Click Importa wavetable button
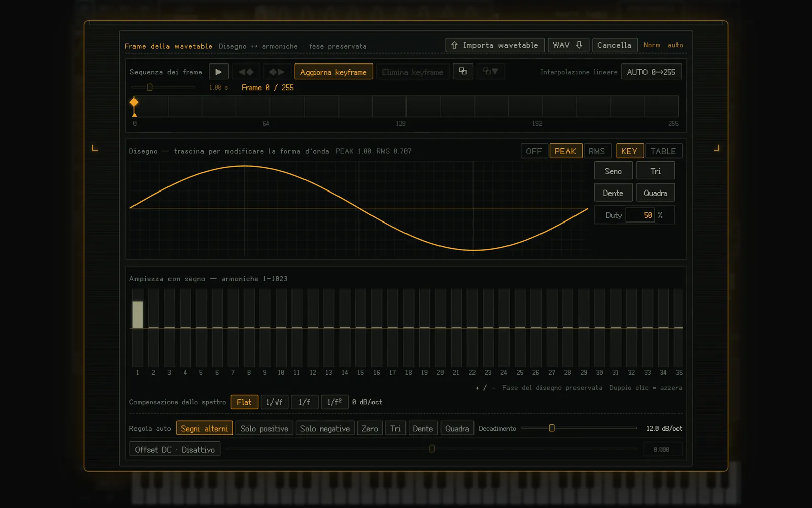The height and width of the screenshot is (508, 812). point(495,45)
